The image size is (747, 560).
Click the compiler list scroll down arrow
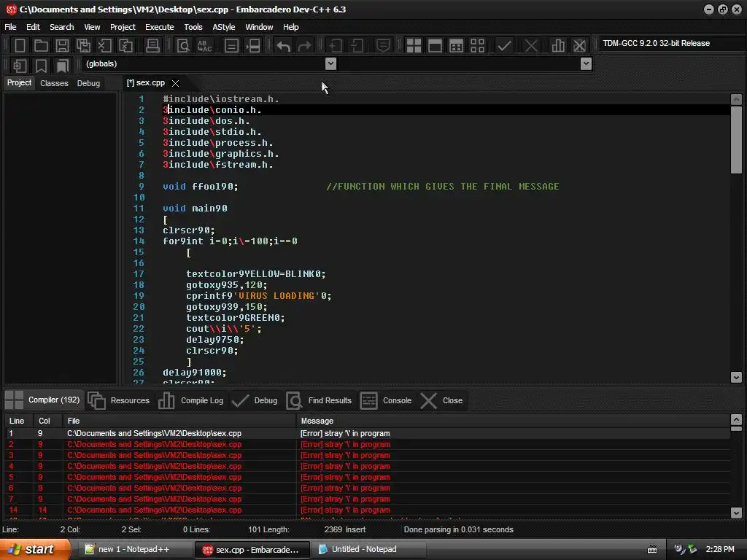[736, 513]
